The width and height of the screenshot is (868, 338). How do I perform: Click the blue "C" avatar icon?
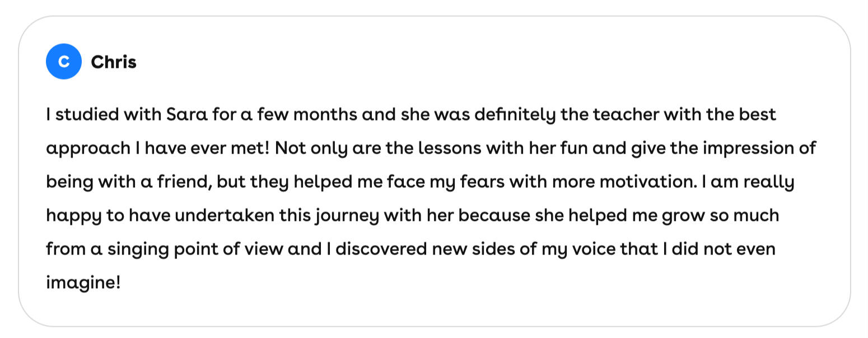pyautogui.click(x=64, y=62)
